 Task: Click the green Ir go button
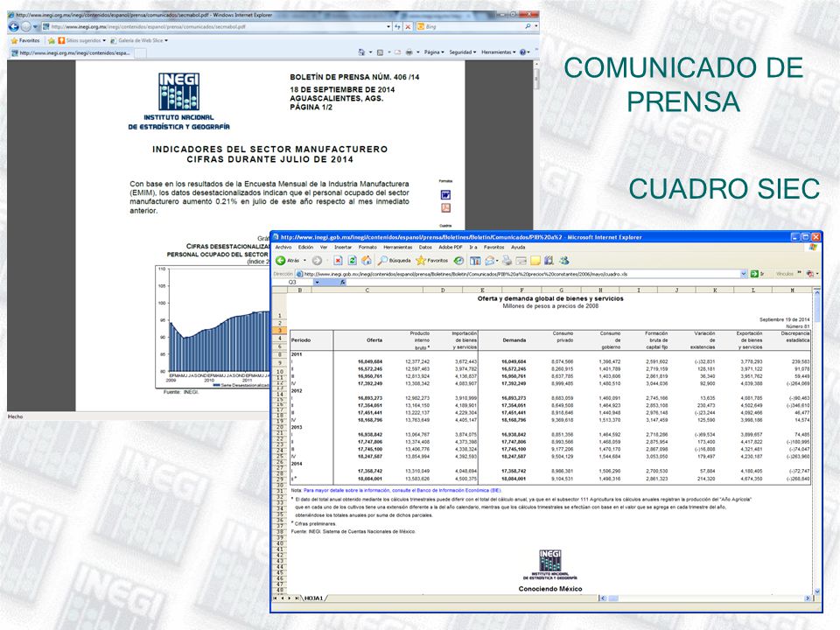(x=757, y=274)
